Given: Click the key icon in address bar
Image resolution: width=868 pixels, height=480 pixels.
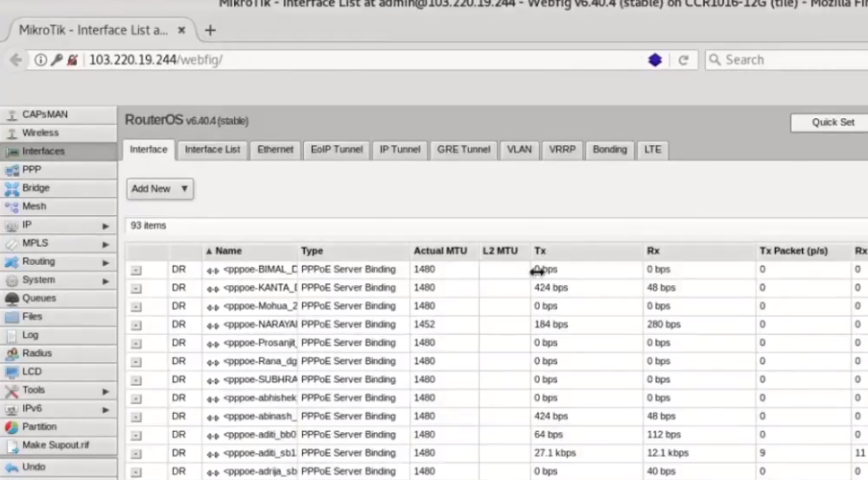Looking at the screenshot, I should point(57,60).
